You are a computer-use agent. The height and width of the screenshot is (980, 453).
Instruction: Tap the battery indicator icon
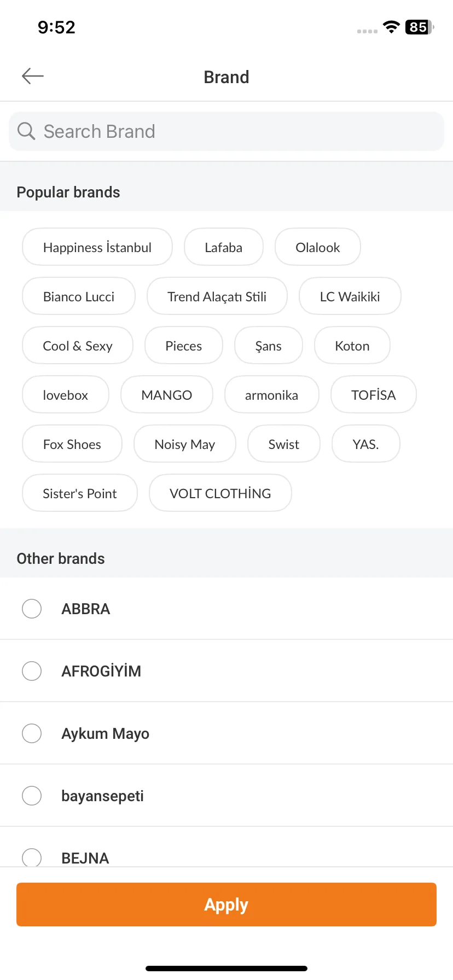coord(419,27)
